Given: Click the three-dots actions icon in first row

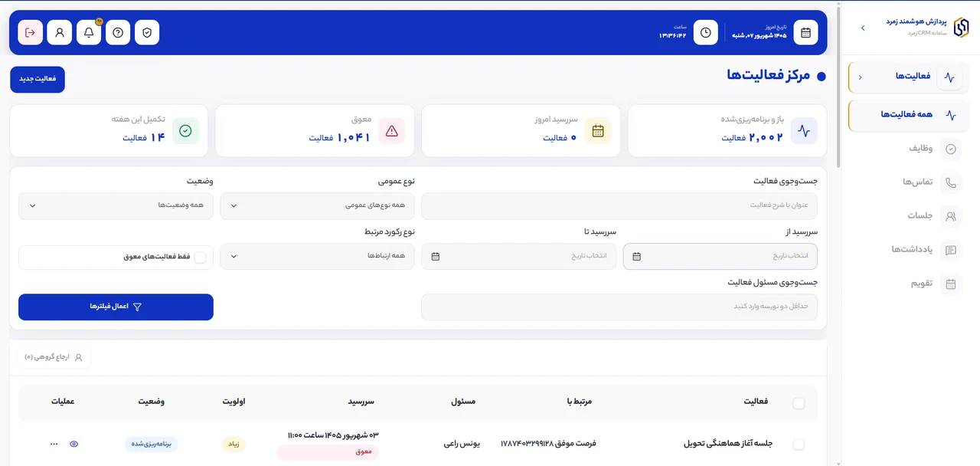Looking at the screenshot, I should [54, 444].
